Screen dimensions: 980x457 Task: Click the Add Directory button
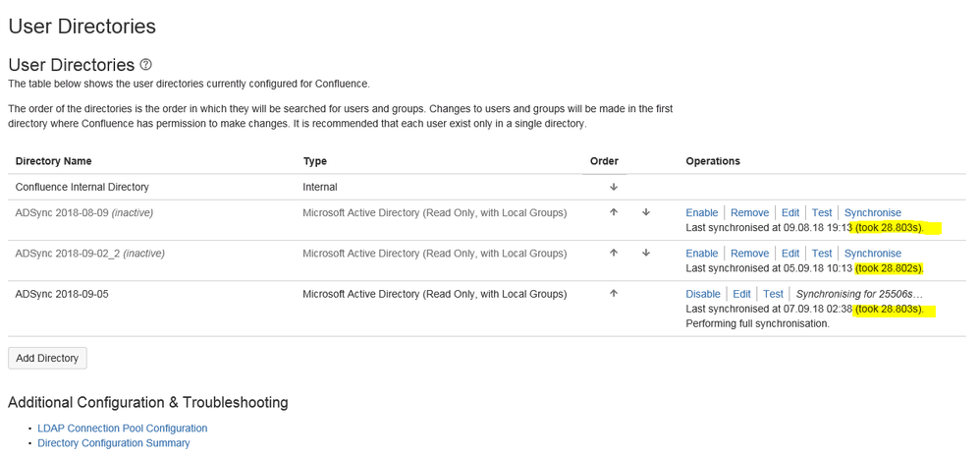47,358
